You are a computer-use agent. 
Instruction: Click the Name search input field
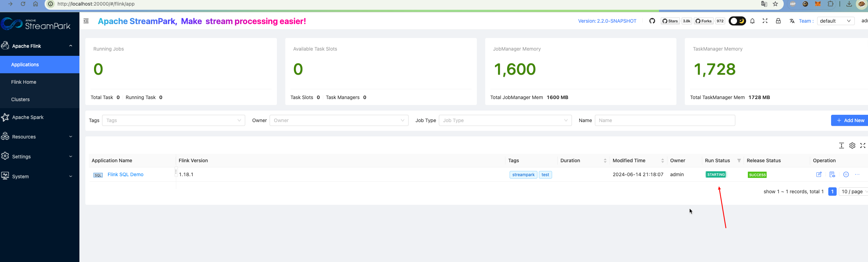(x=665, y=120)
